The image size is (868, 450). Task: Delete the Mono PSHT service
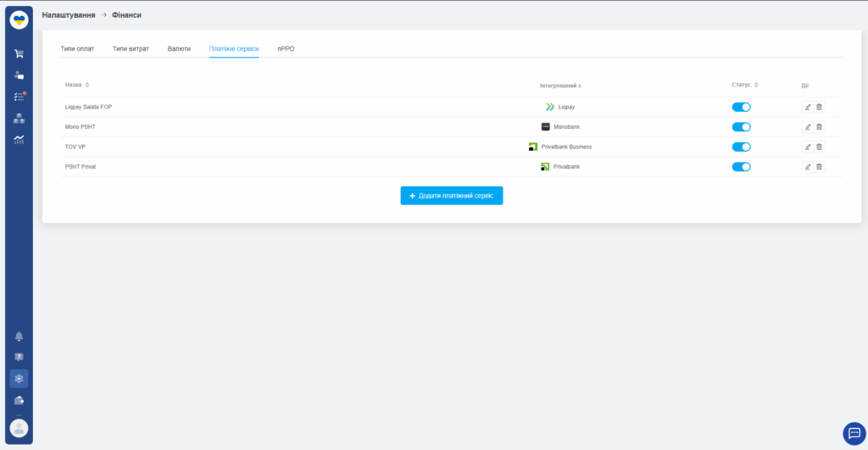(820, 127)
